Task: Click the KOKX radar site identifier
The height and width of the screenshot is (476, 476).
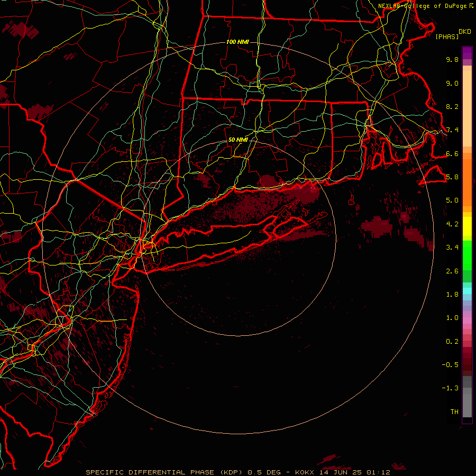Action: click(305, 472)
